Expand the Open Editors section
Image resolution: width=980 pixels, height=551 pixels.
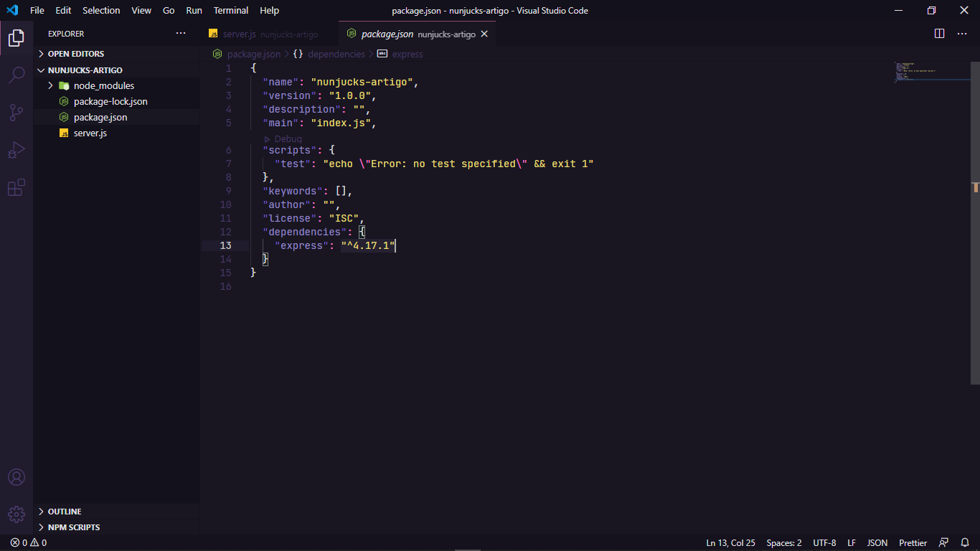point(116,54)
